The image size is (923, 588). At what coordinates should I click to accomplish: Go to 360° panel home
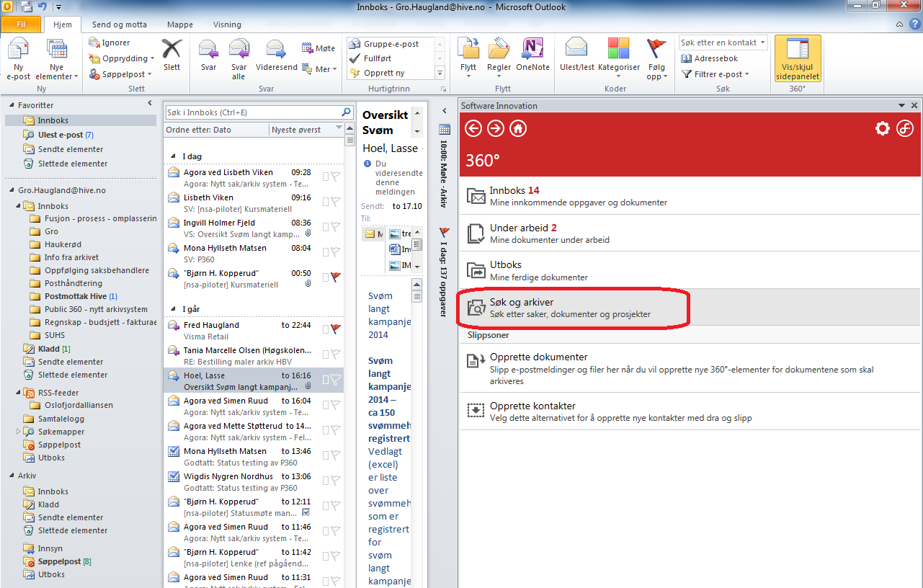click(518, 128)
